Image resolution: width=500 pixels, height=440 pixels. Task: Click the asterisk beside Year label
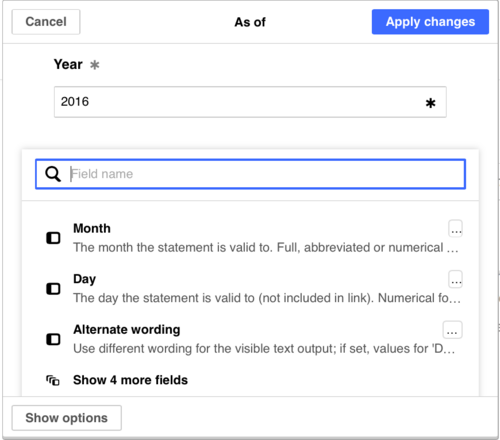tap(95, 64)
